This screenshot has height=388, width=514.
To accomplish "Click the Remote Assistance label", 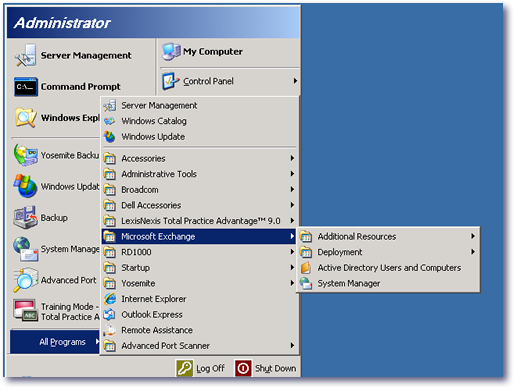I will point(157,330).
